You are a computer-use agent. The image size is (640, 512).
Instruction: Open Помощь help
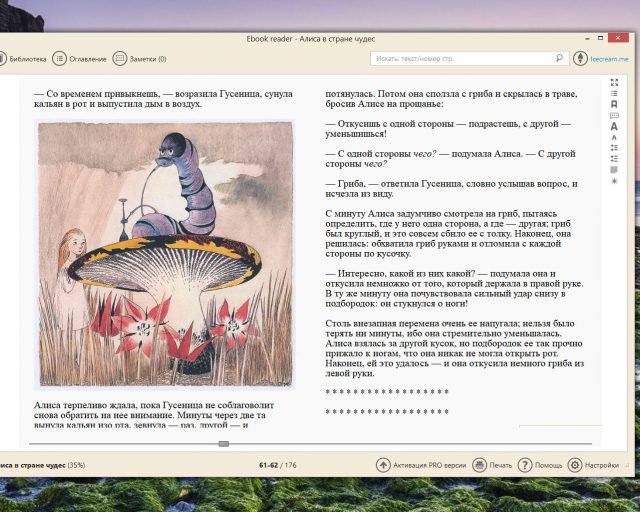click(540, 465)
